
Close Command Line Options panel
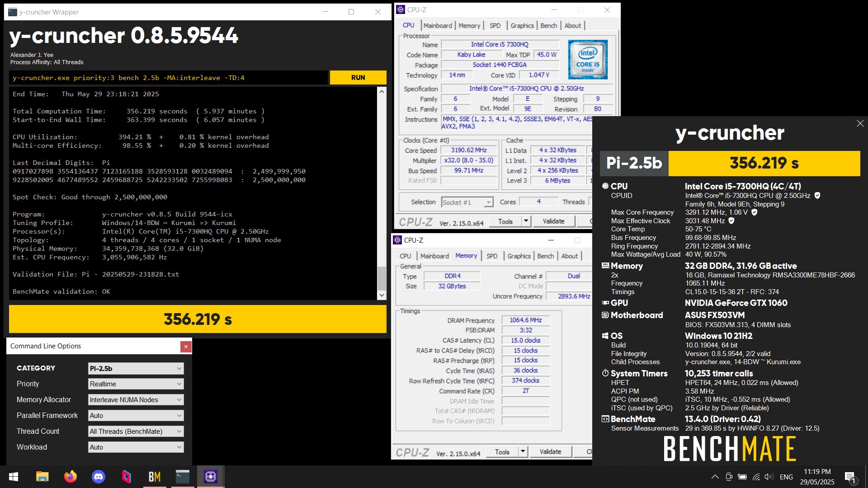(186, 347)
